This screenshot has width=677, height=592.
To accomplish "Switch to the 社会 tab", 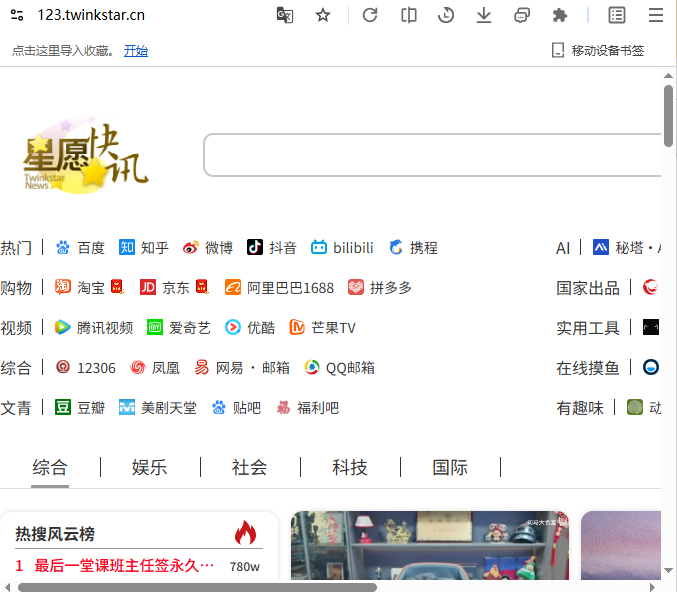I will pos(250,468).
